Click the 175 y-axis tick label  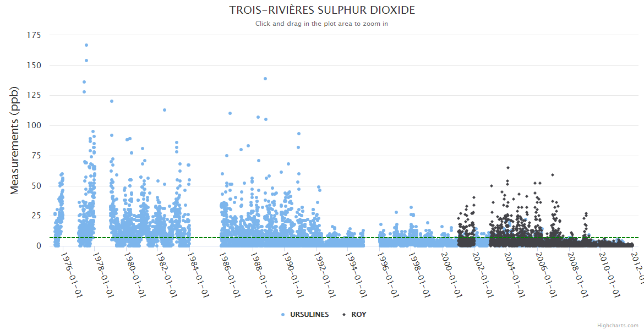pyautogui.click(x=34, y=35)
